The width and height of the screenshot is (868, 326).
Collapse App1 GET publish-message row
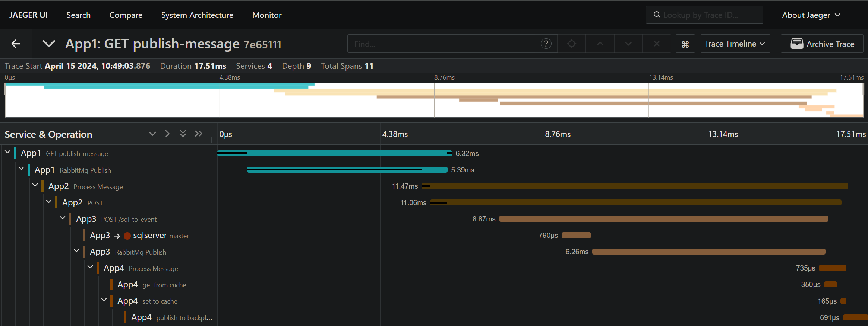pyautogui.click(x=7, y=152)
